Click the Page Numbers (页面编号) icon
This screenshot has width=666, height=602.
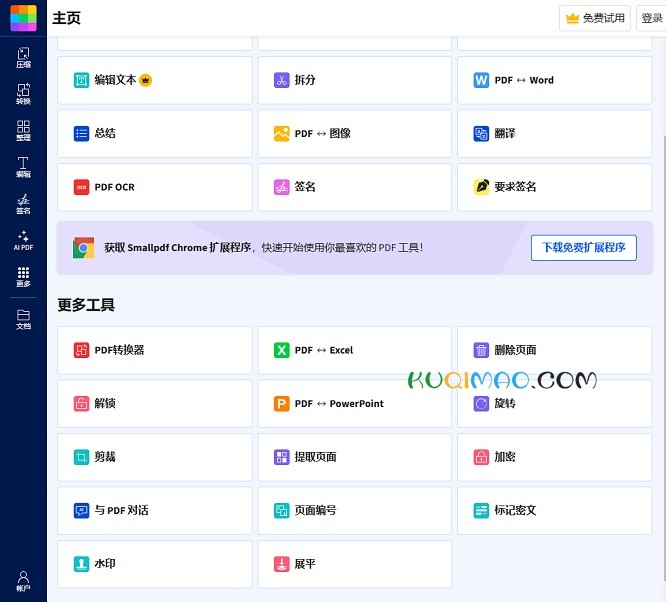[281, 510]
